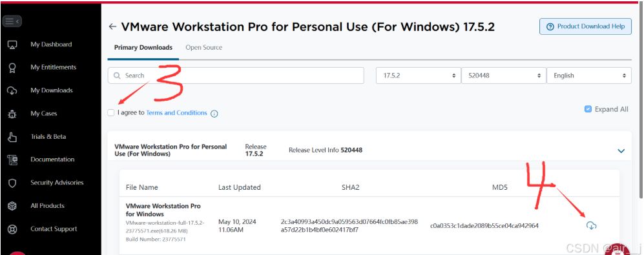The width and height of the screenshot is (644, 255).
Task: Tick the I agree to terms checkbox
Action: pos(111,112)
